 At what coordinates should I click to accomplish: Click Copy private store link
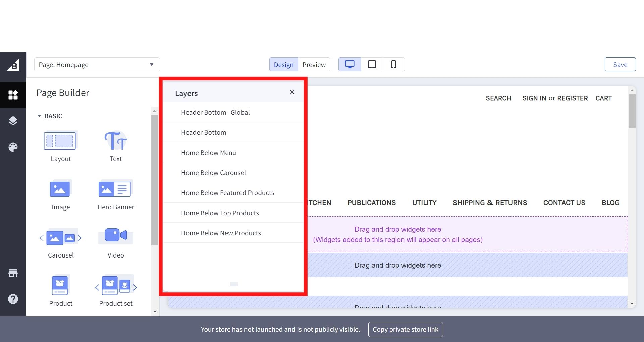pos(405,329)
